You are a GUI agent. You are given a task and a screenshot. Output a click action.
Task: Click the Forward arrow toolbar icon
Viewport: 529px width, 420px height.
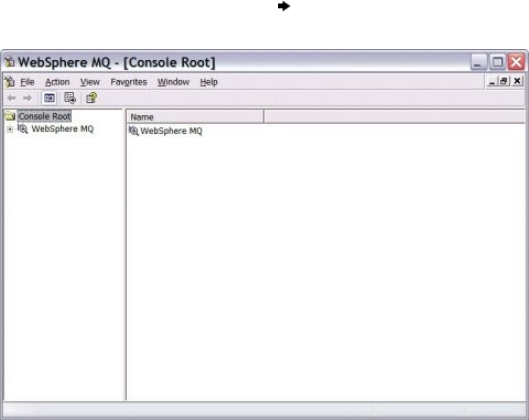27,98
